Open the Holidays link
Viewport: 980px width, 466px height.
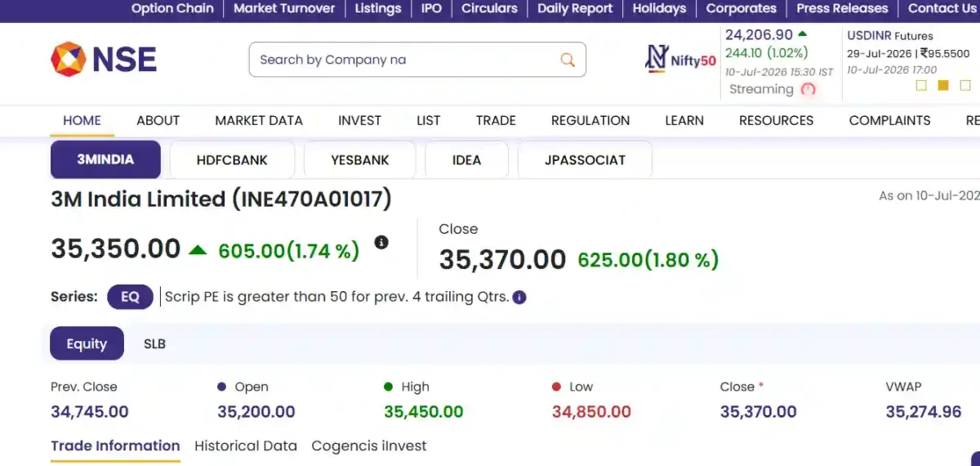click(659, 8)
